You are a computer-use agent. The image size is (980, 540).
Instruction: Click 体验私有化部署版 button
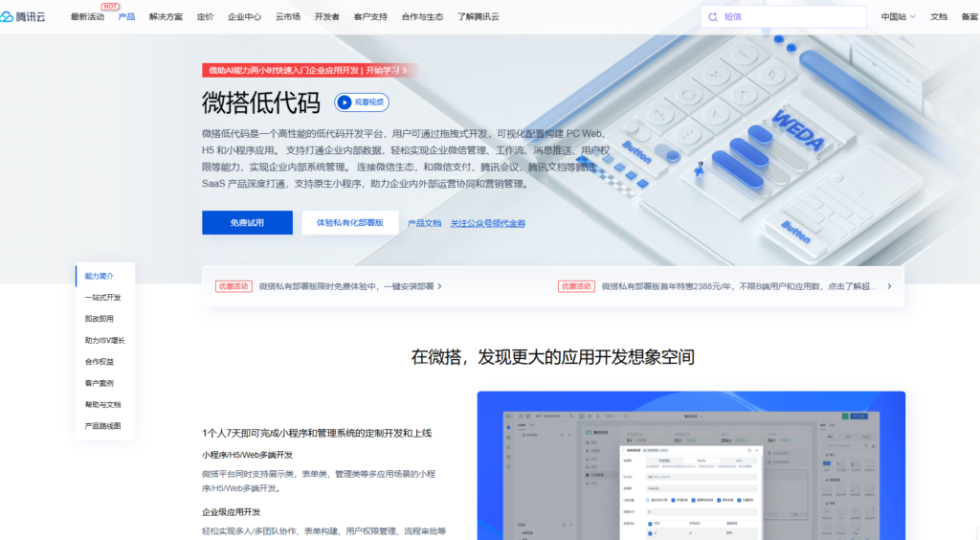click(349, 223)
